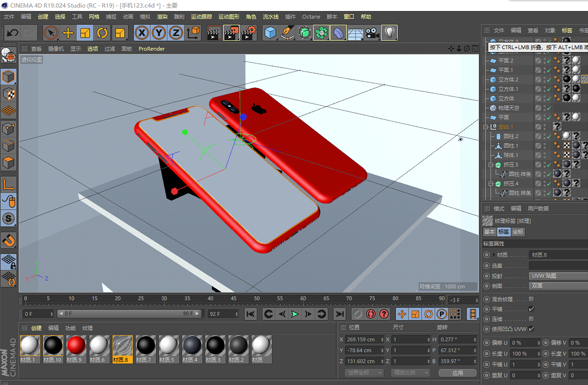
Task: Expand the 材质 property triangle
Action: [x=494, y=255]
